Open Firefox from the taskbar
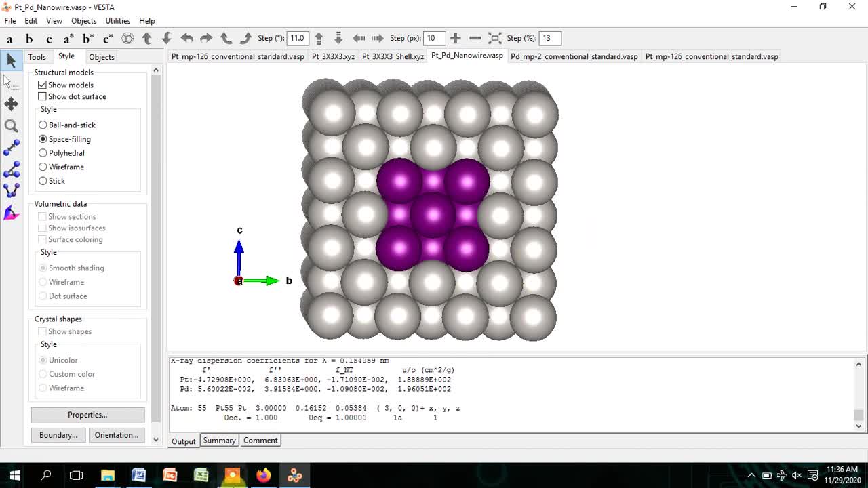868x488 pixels. tap(263, 475)
